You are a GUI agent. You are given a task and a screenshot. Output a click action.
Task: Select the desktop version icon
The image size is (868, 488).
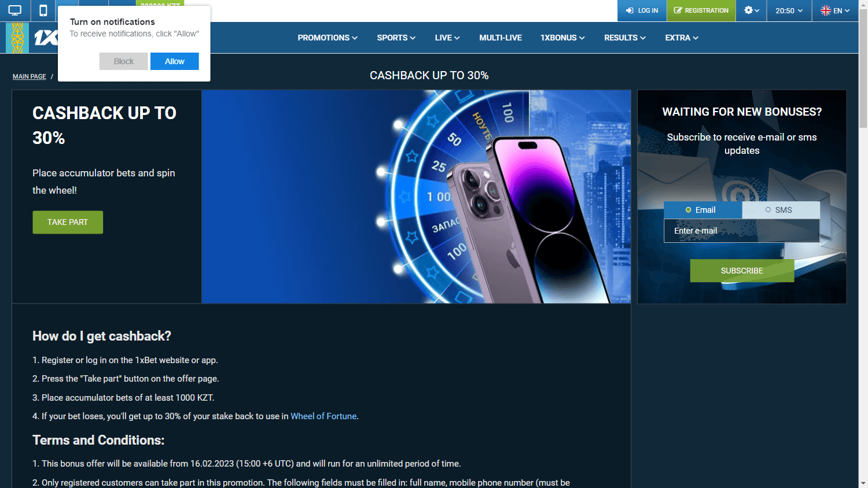14,10
